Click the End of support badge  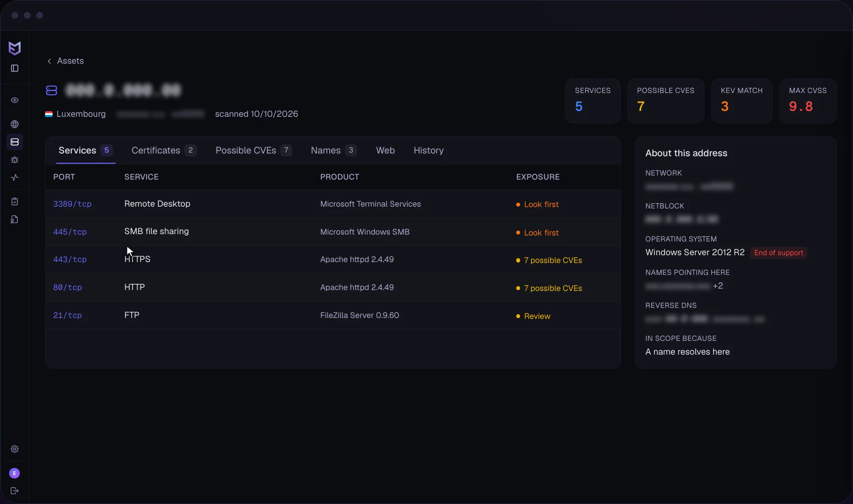(779, 253)
